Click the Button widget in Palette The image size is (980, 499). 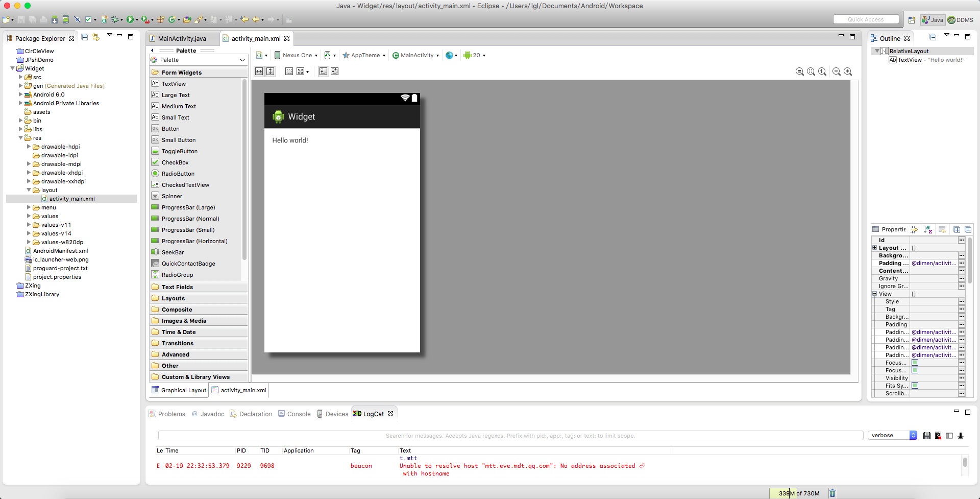pos(170,129)
